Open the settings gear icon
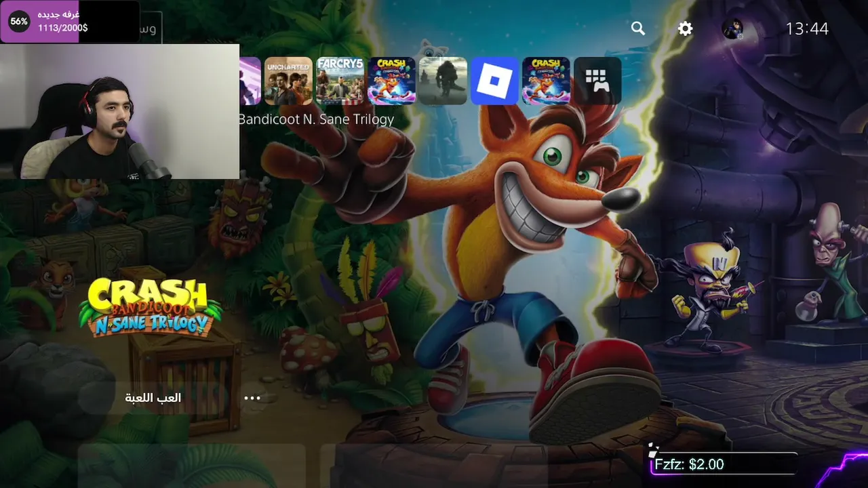The height and width of the screenshot is (488, 868). coord(686,28)
